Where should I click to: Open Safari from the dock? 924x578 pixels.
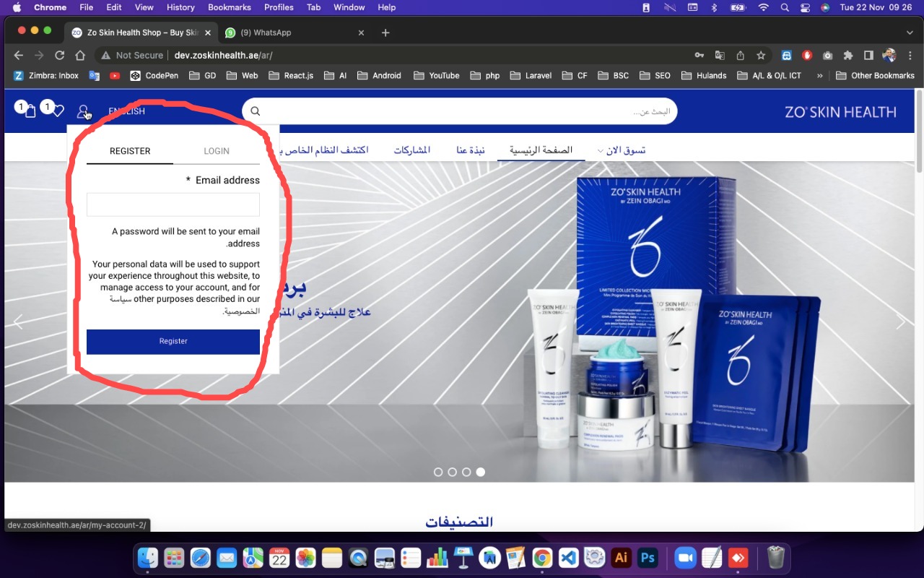pos(201,558)
